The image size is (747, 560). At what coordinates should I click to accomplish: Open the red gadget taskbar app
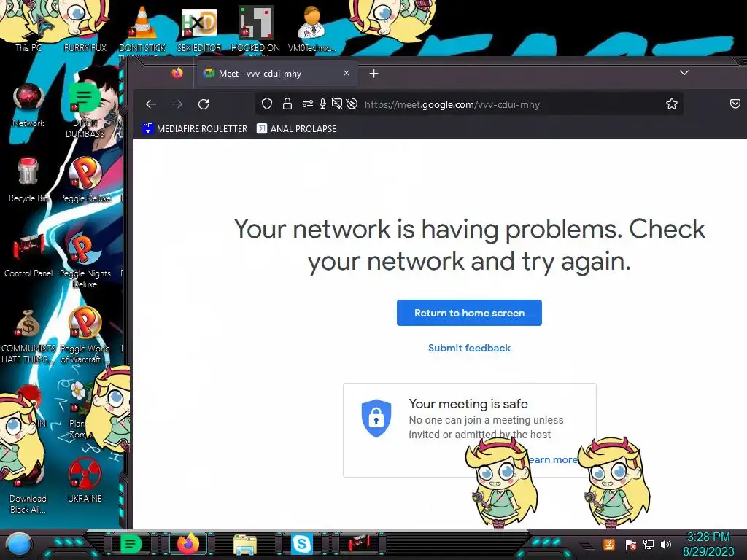[358, 544]
